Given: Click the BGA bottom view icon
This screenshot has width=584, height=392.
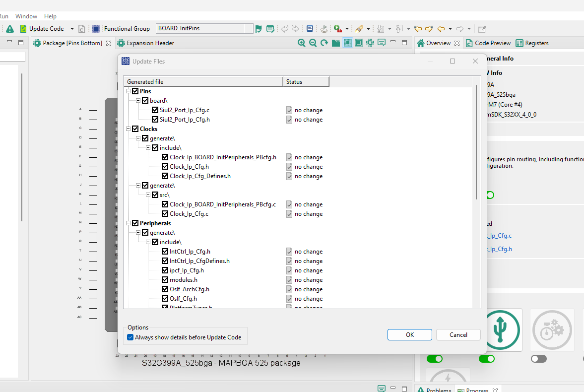Looking at the screenshot, I should (x=347, y=43).
